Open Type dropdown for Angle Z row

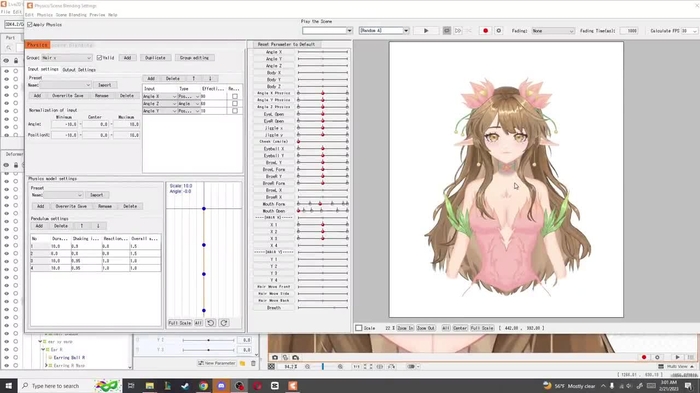(189, 104)
